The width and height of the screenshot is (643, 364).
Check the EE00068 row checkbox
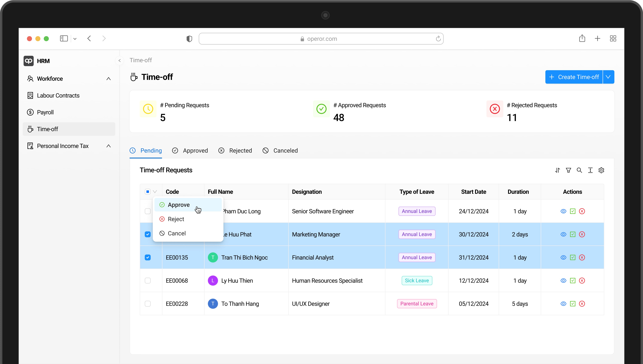point(148,280)
